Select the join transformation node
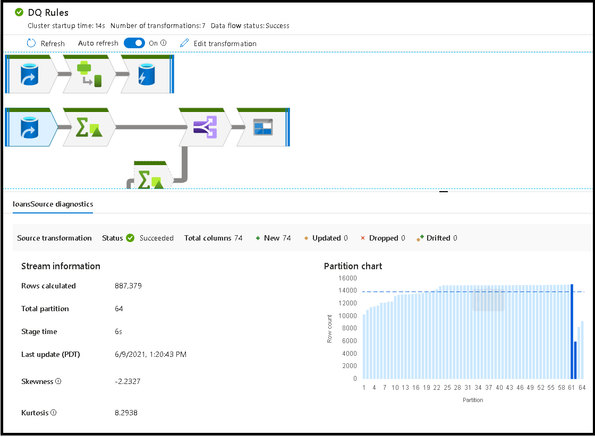Viewport: 595px width, 437px height. pyautogui.click(x=205, y=127)
